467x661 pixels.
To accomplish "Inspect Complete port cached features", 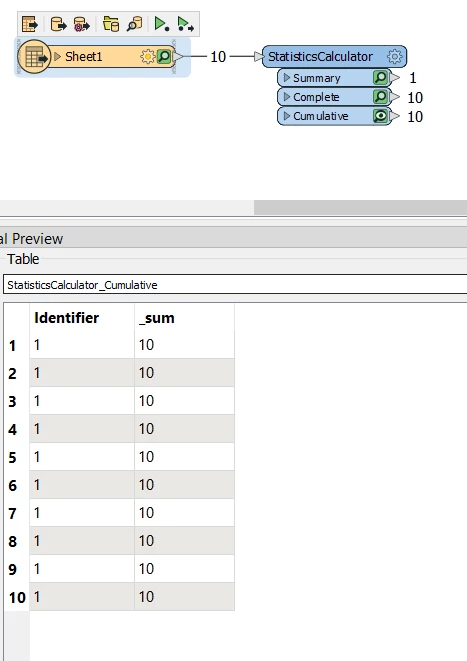I will pyautogui.click(x=381, y=97).
